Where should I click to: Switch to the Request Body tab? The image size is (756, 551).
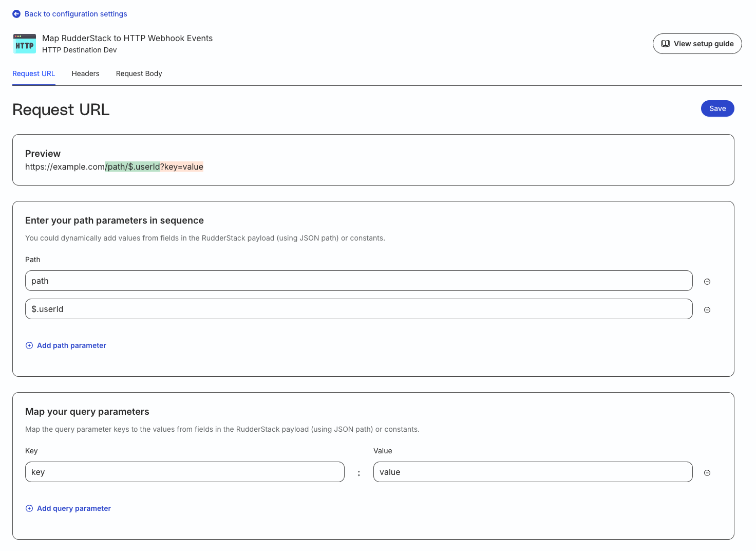point(139,74)
